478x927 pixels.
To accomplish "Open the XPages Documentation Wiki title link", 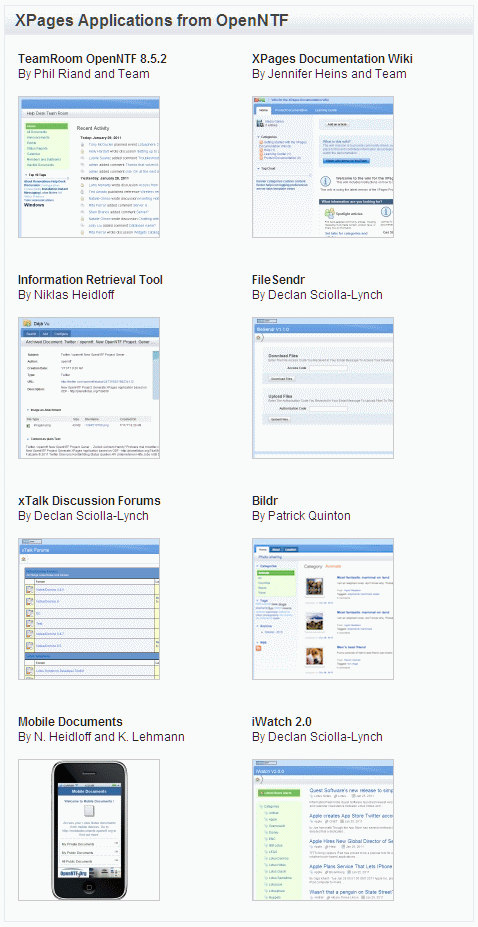I will [x=332, y=59].
